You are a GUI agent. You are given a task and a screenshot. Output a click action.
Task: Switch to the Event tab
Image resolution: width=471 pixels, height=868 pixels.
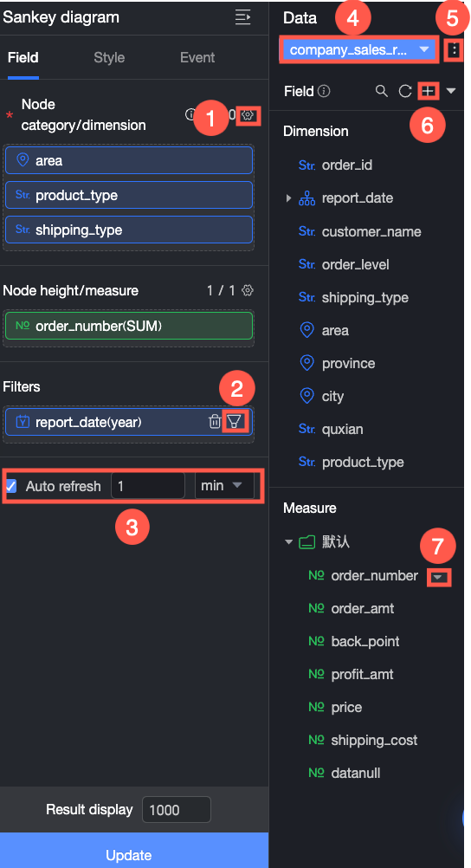[x=197, y=57]
